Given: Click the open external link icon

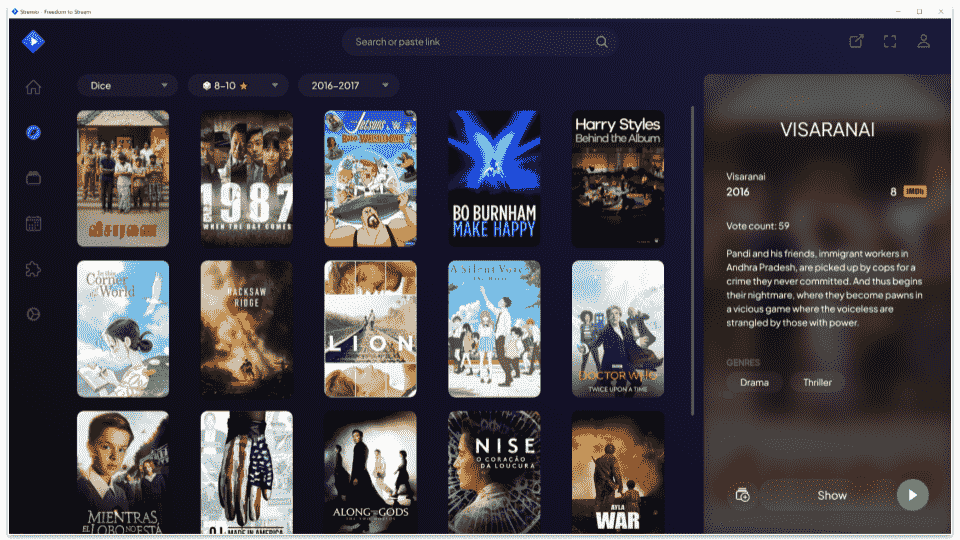Looking at the screenshot, I should pyautogui.click(x=856, y=41).
